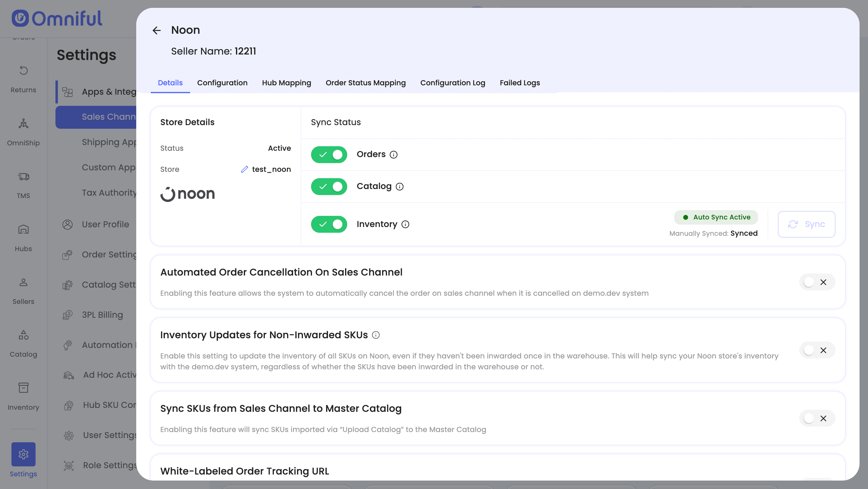Toggle off Inventory sync

coord(329,224)
